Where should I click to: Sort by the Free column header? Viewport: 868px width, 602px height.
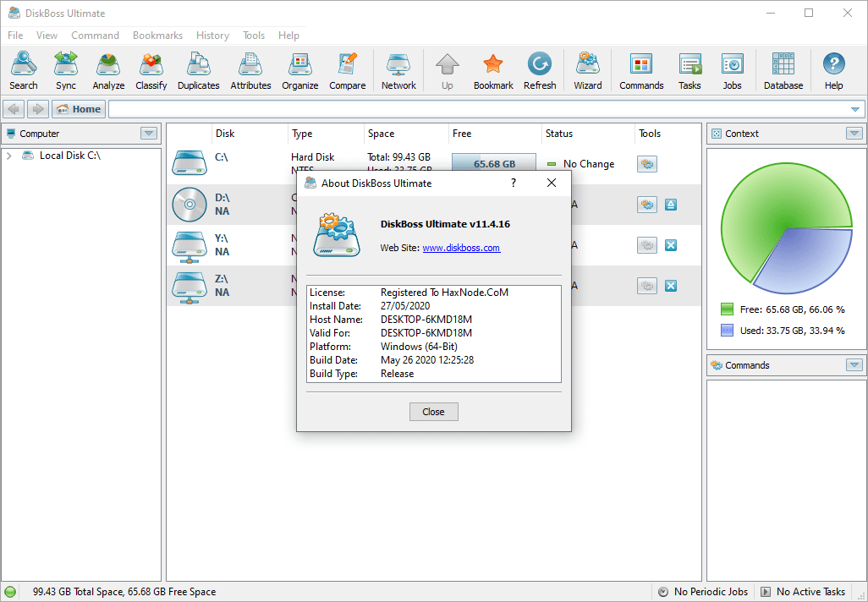tap(494, 134)
